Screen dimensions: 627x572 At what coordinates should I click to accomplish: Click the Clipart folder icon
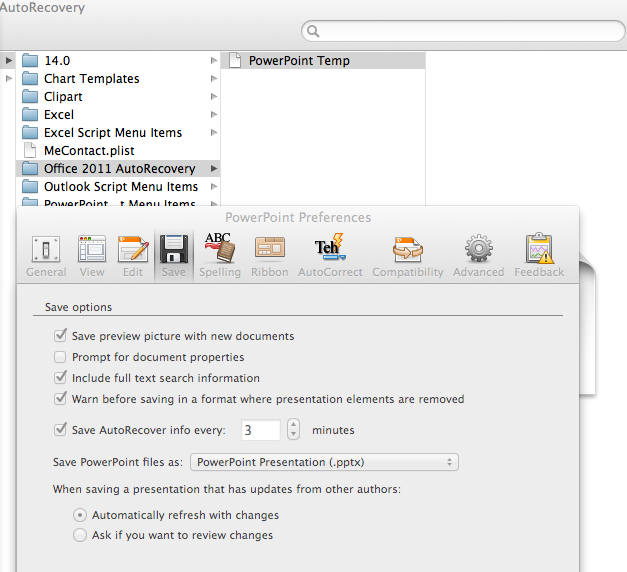[30, 97]
